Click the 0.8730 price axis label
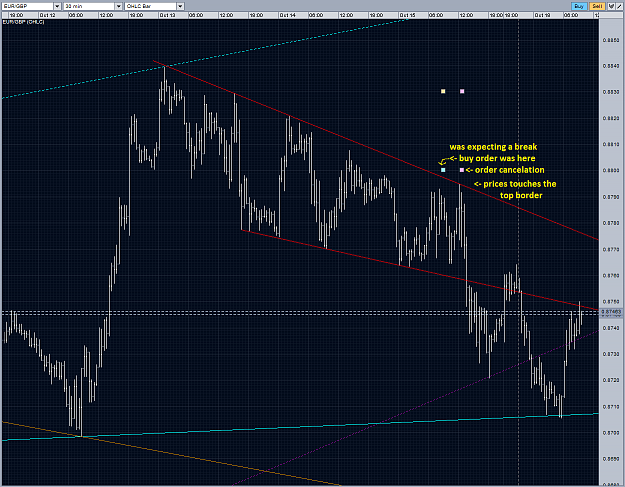This screenshot has width=625, height=487. [611, 353]
